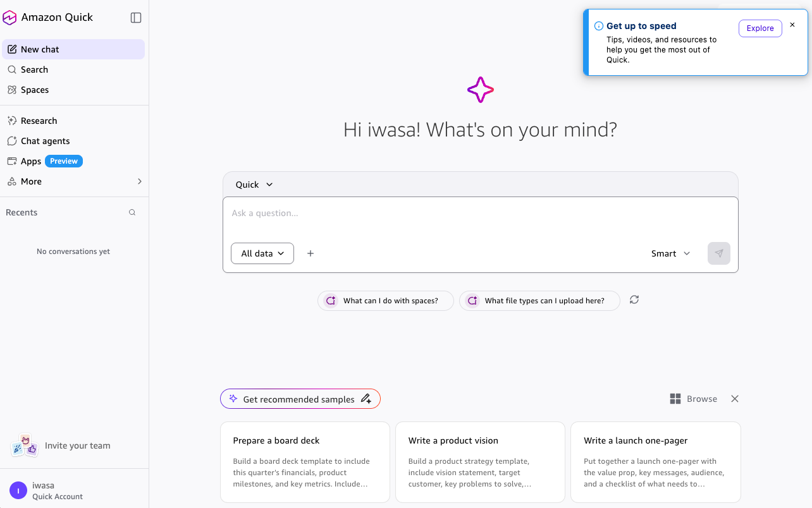Click the Explore button
The width and height of the screenshot is (812, 508).
tap(760, 28)
